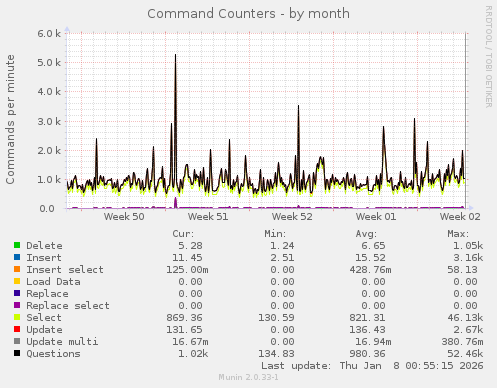Click the 'Update multi' legend label
Viewport: 497px width, 388px height.
tap(62, 342)
